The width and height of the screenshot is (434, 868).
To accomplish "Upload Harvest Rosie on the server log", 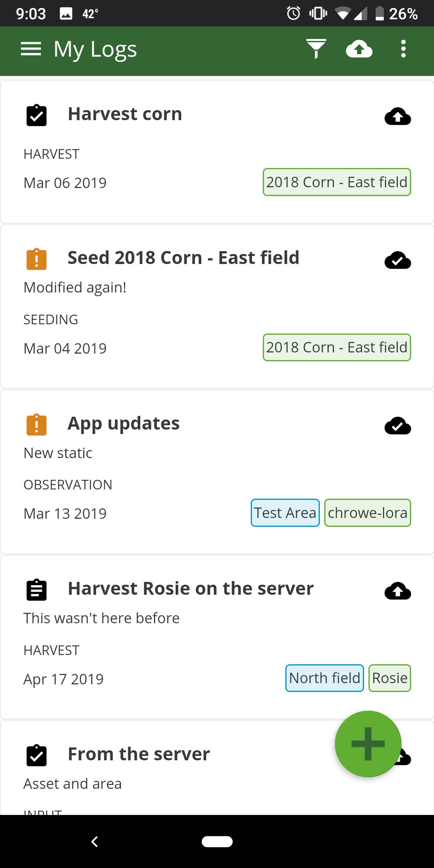I will [x=397, y=591].
